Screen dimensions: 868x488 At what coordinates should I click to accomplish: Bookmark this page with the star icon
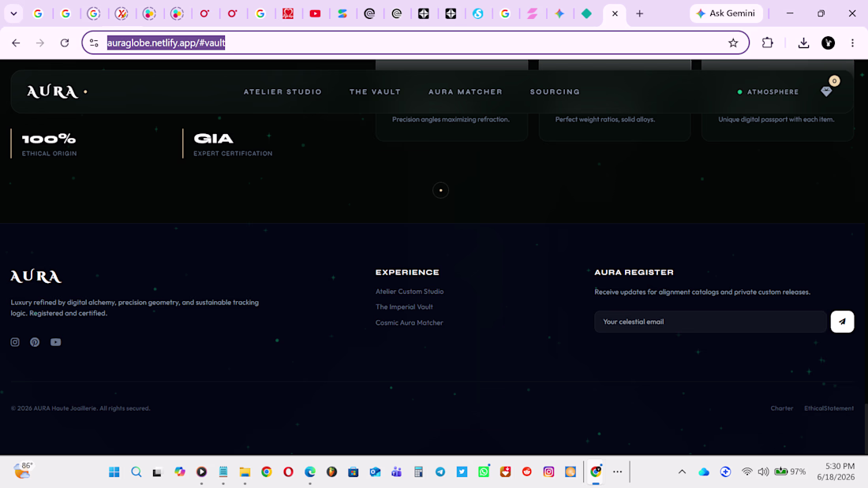coord(733,43)
